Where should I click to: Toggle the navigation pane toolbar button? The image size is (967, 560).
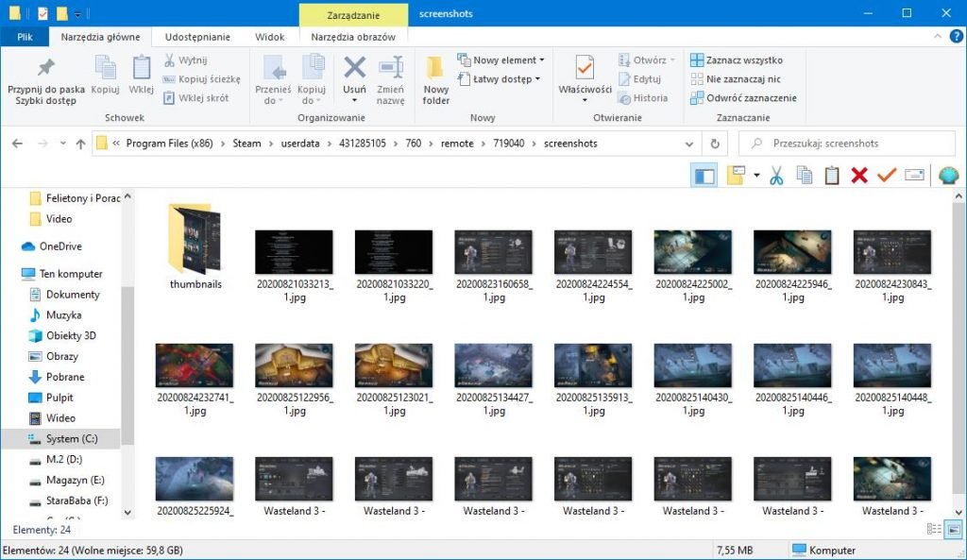pos(704,176)
